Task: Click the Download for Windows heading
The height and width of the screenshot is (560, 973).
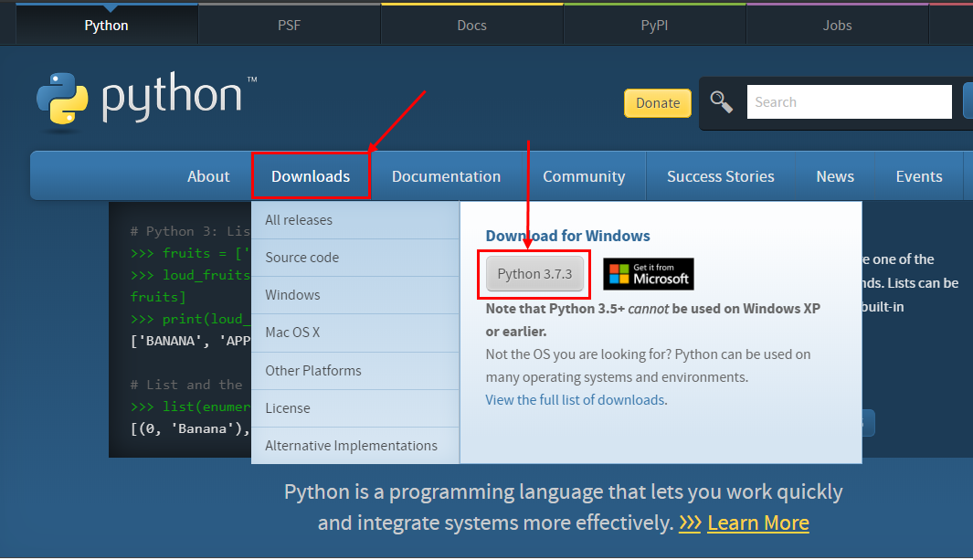Action: [x=567, y=236]
